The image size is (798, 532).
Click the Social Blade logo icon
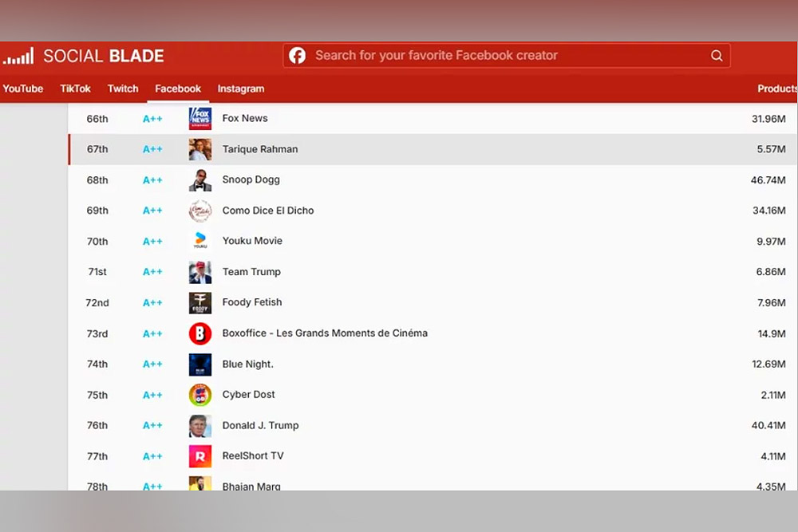point(18,57)
